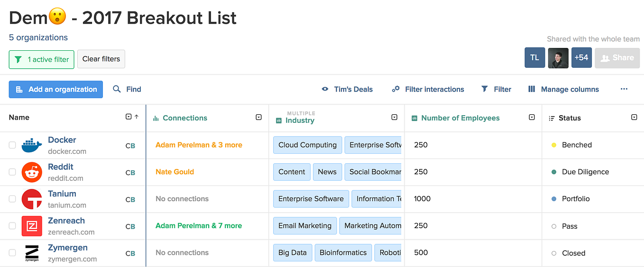Image resolution: width=644 pixels, height=269 pixels.
Task: Click the yellow Benched status dot
Action: (554, 145)
